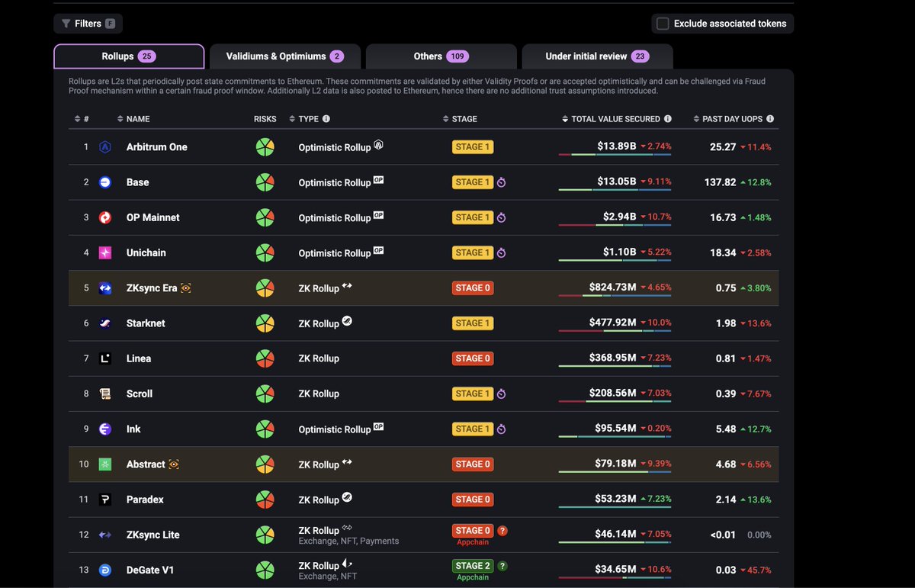This screenshot has height=588, width=915.
Task: Open the Filters button
Action: tap(88, 24)
